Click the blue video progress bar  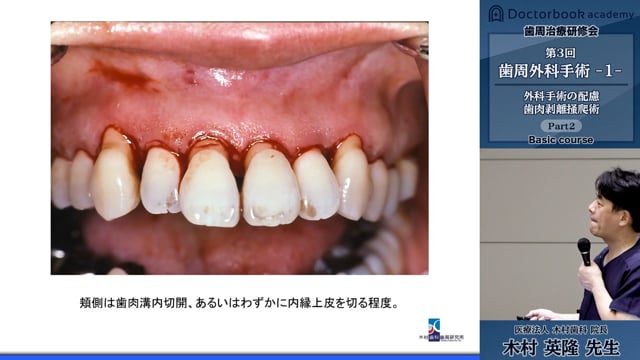pos(240,358)
